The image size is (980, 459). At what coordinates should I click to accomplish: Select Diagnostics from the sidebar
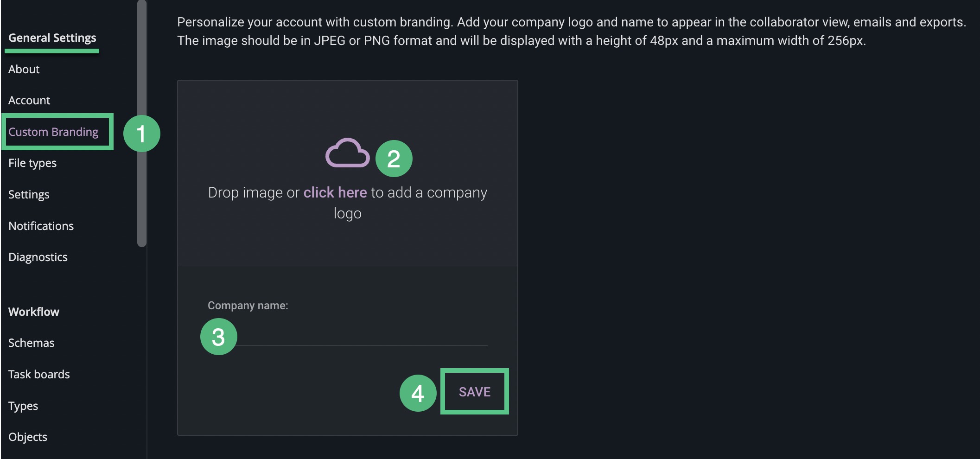[x=38, y=257]
